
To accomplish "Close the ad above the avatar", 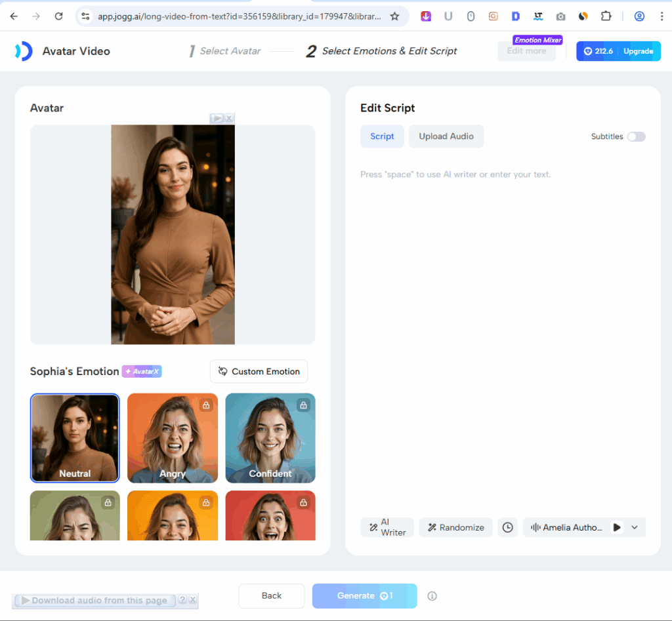I will pyautogui.click(x=229, y=118).
